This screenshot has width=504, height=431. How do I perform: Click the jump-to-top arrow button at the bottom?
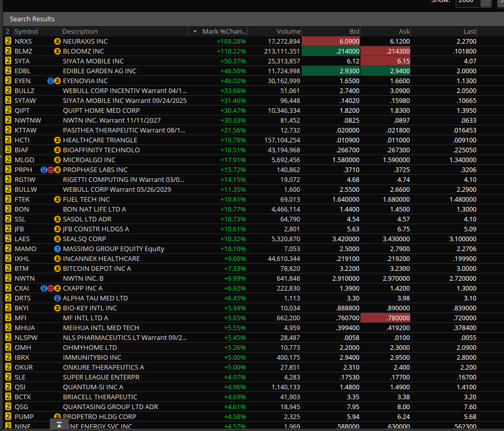pyautogui.click(x=59, y=425)
